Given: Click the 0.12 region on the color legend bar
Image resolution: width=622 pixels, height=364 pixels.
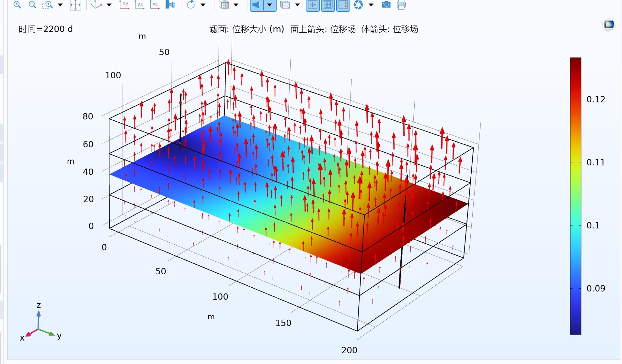Looking at the screenshot, I should (575, 99).
